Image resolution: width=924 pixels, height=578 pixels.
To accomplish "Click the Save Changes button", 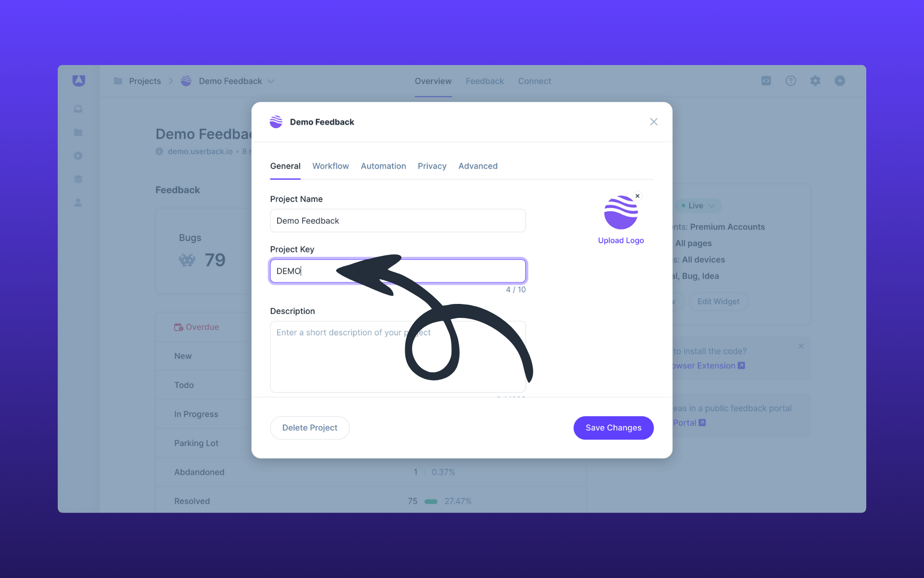I will (613, 428).
